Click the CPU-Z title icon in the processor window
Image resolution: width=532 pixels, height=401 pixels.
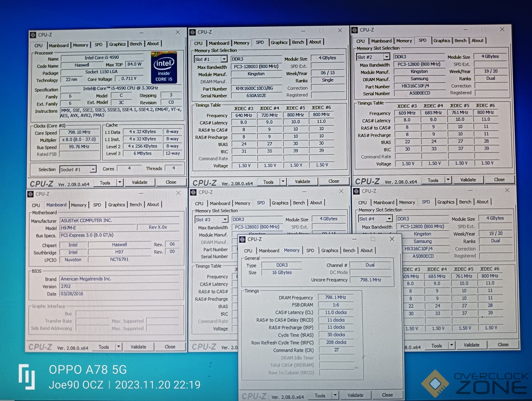[x=33, y=35]
